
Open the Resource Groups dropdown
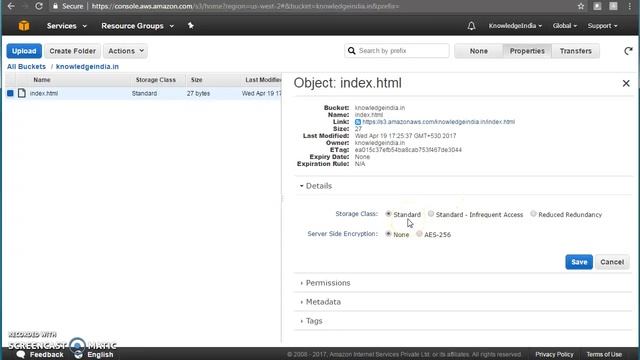coord(138,26)
